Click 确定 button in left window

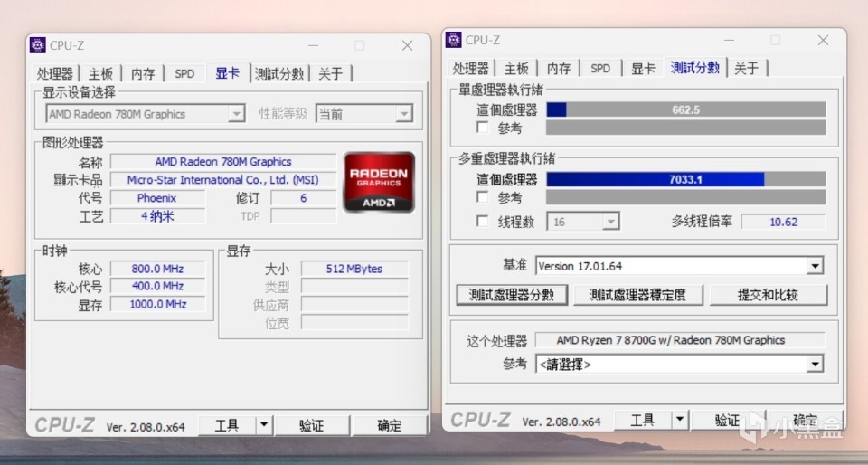[389, 426]
